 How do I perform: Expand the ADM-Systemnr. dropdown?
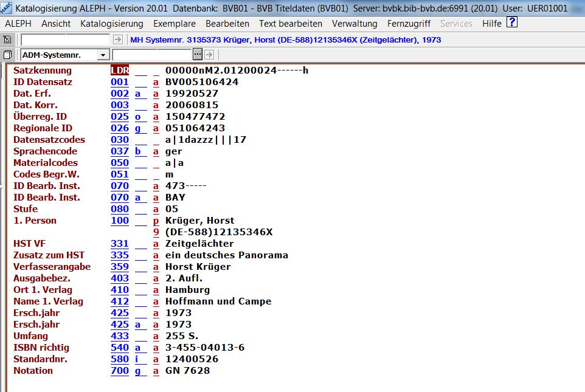point(103,55)
